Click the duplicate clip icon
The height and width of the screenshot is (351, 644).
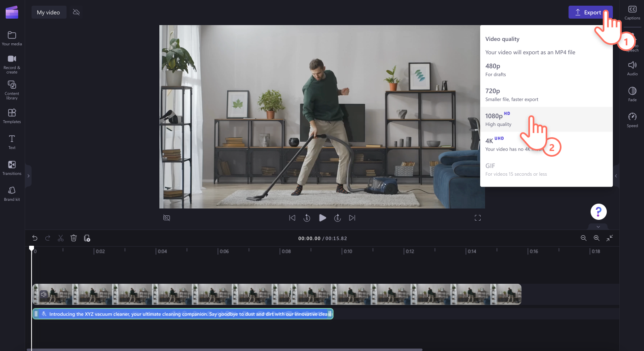(x=87, y=238)
